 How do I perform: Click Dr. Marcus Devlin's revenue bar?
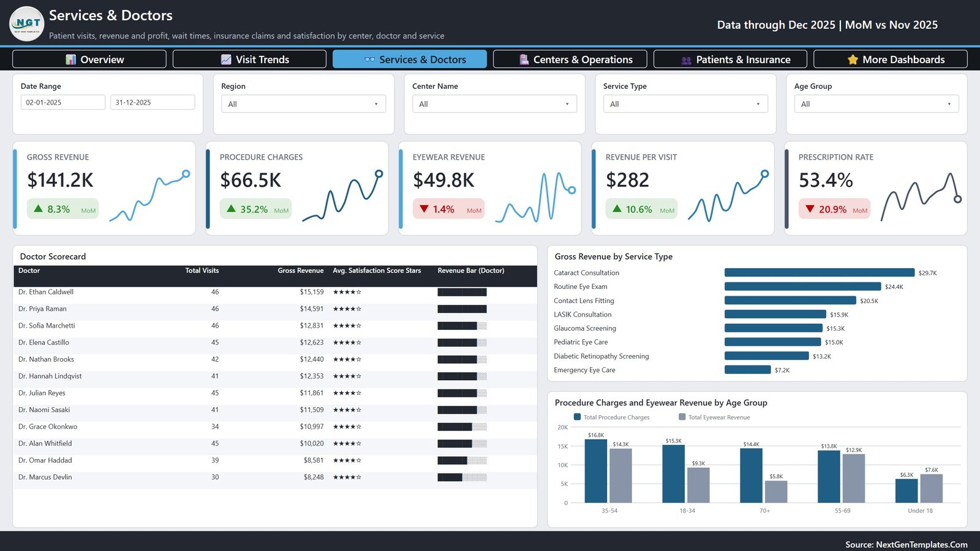pos(462,478)
